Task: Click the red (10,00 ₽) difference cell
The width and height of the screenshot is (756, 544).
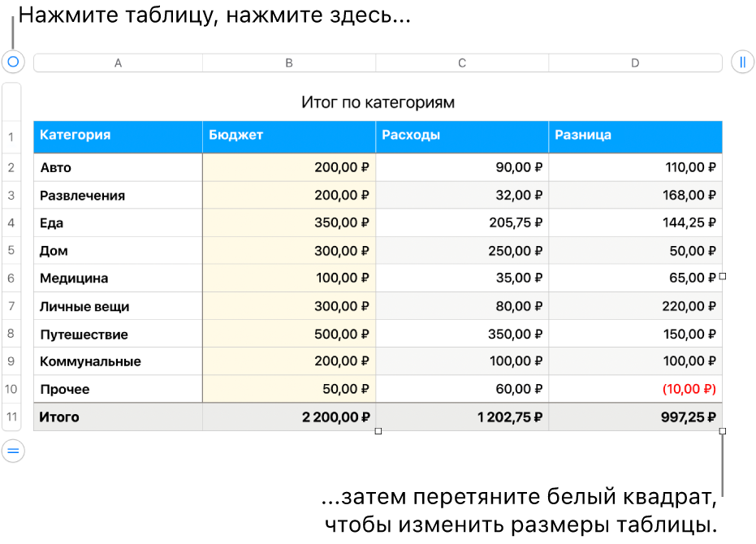Action: pyautogui.click(x=636, y=389)
